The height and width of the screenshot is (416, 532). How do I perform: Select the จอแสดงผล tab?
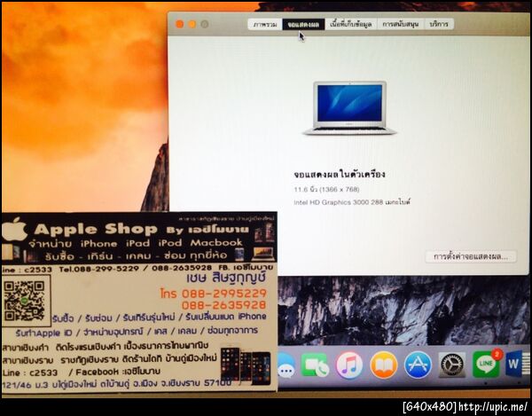pos(303,25)
